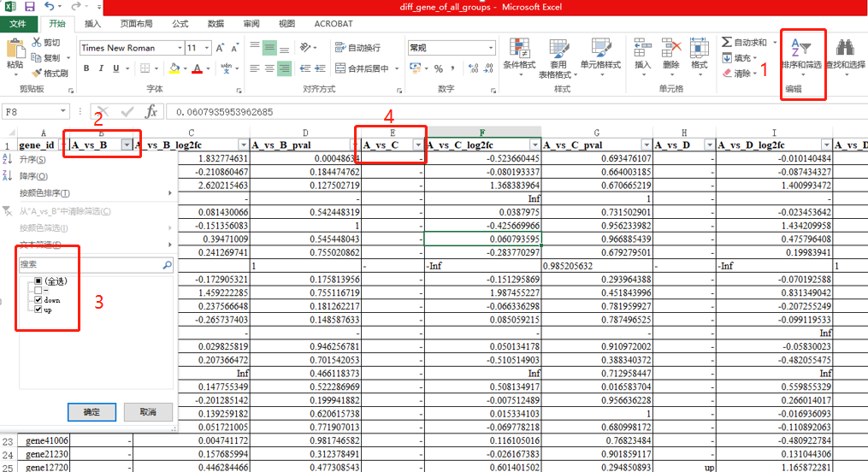Image resolution: width=868 pixels, height=472 pixels.
Task: Open the A_vs_C column filter dropdown
Action: [x=418, y=145]
